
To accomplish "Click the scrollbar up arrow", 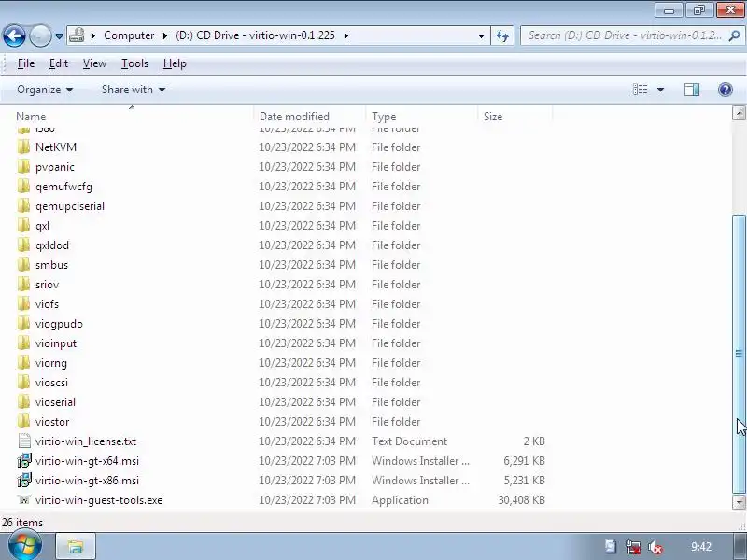I will (x=739, y=113).
